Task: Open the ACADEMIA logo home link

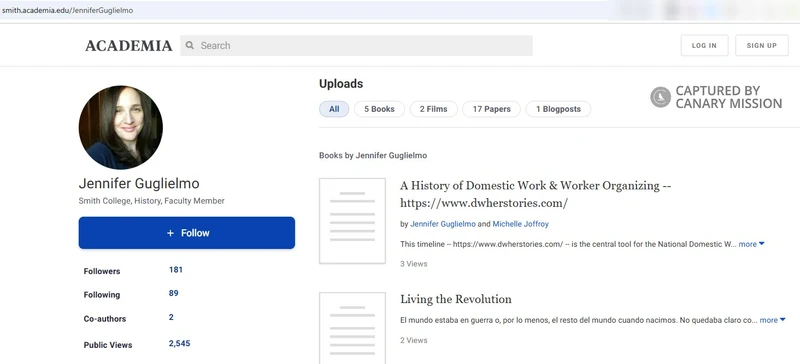Action: pyautogui.click(x=129, y=46)
